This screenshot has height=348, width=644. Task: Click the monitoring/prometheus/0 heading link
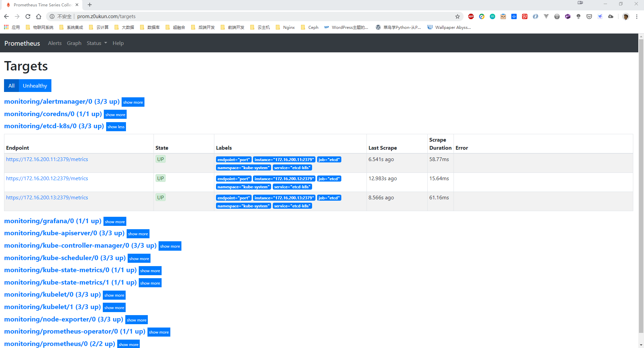[60, 344]
